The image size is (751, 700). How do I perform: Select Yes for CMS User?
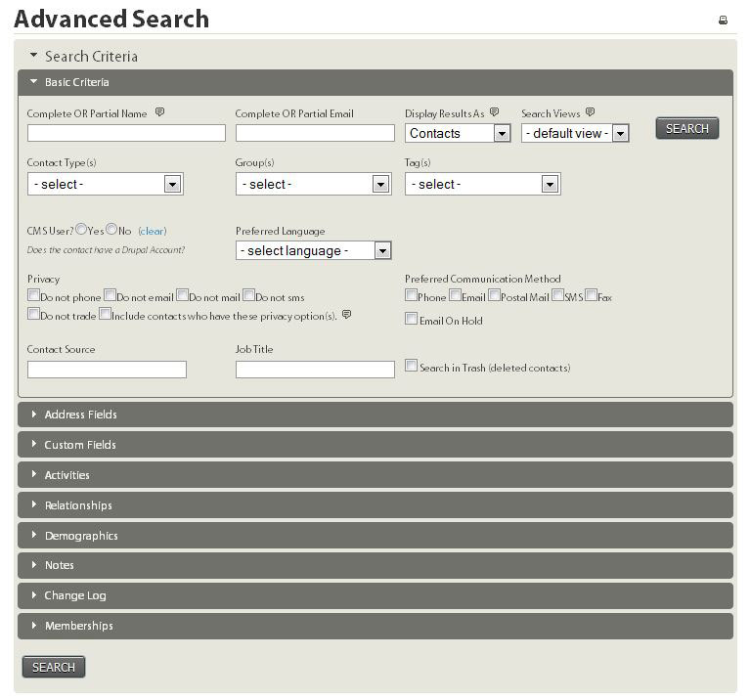click(x=81, y=230)
